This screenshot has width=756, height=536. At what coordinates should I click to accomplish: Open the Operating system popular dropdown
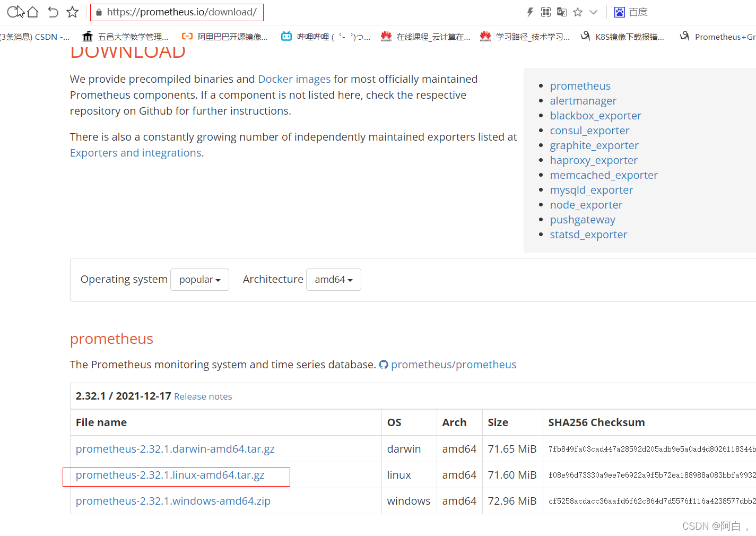pos(199,280)
